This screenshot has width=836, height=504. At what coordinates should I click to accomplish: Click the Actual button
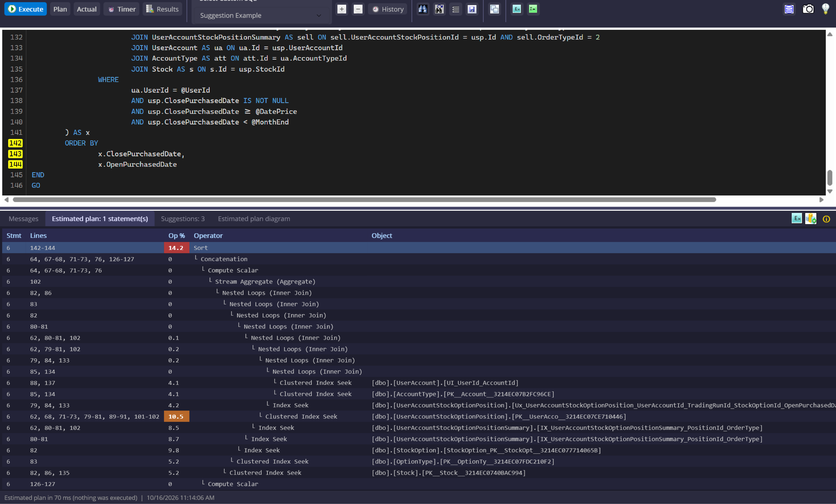(x=87, y=9)
